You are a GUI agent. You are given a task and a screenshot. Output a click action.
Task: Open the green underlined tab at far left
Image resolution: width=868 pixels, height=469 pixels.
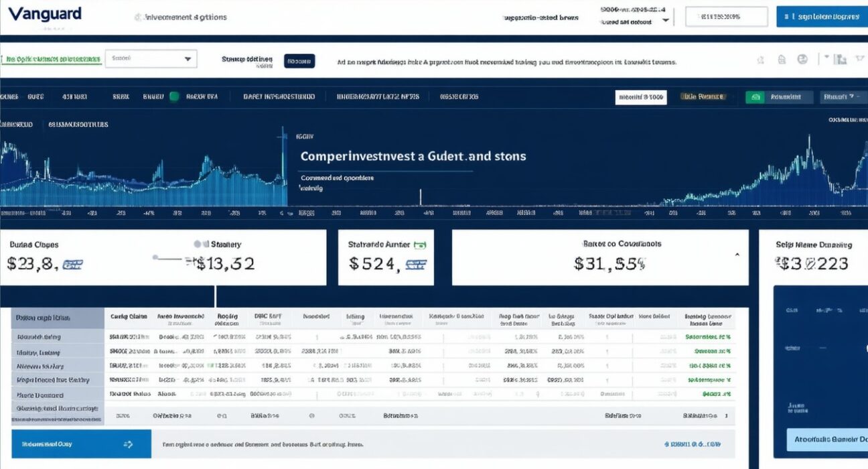pyautogui.click(x=52, y=60)
